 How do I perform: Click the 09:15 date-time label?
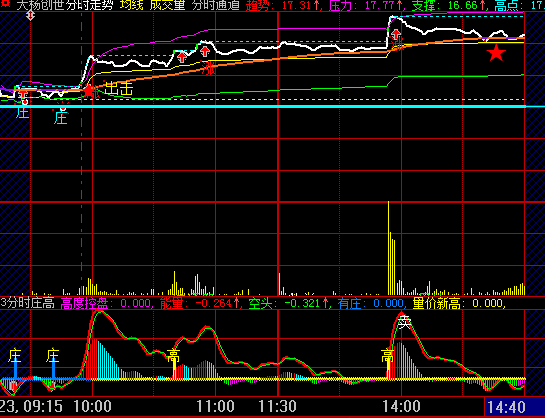(x=31, y=406)
